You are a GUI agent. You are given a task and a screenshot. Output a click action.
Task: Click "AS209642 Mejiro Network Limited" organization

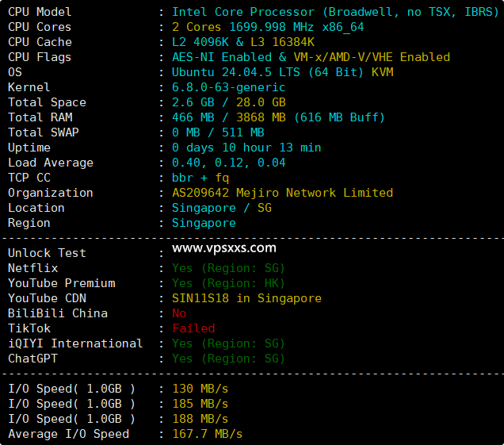[283, 193]
